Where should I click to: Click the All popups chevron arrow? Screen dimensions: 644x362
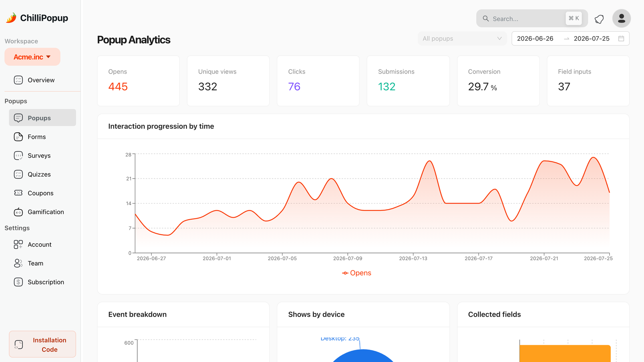pos(500,39)
